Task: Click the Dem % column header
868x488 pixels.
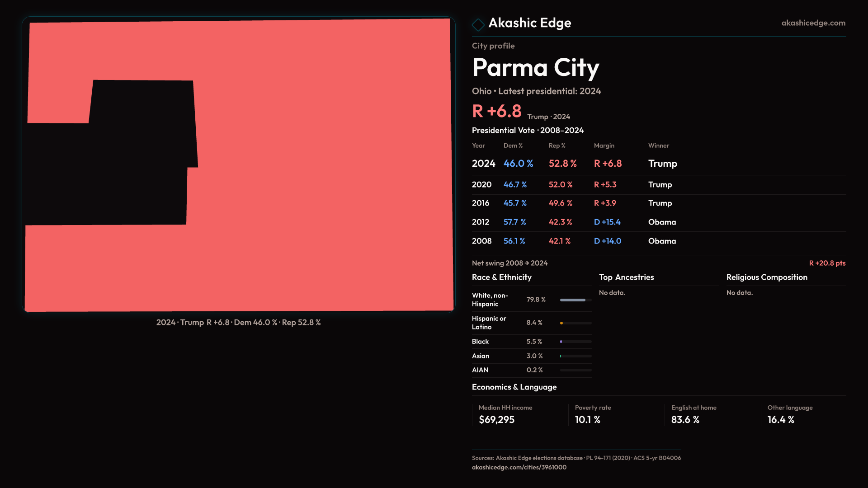Action: [x=513, y=145]
